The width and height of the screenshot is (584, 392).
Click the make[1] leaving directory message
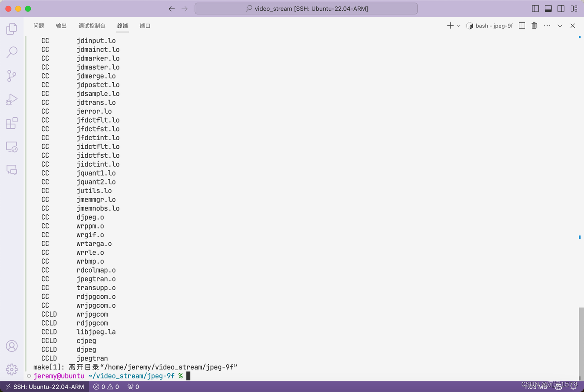click(x=135, y=367)
